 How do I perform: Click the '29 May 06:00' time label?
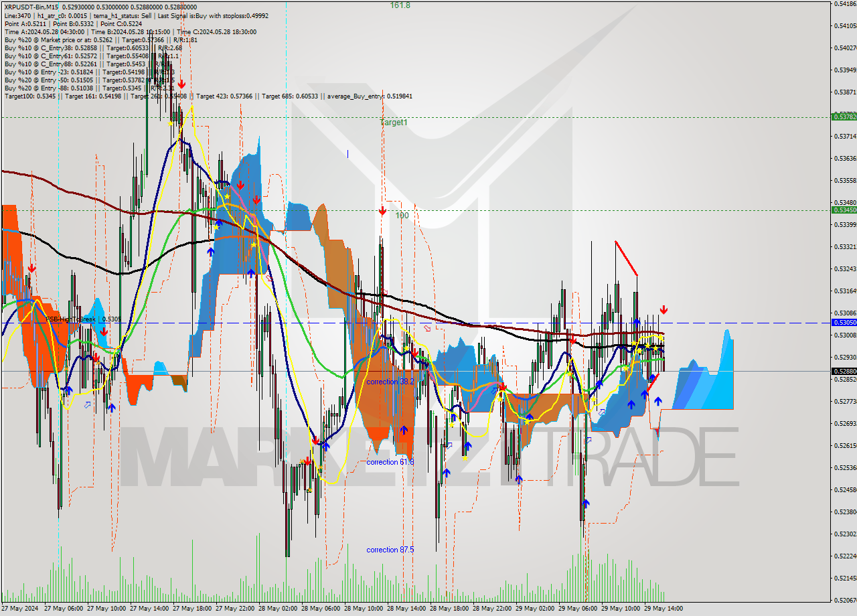[578, 609]
